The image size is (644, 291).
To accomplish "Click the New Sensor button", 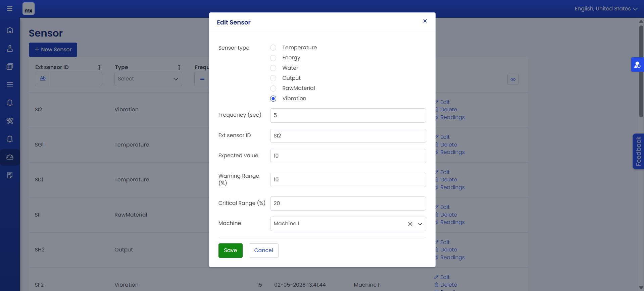I will [x=53, y=50].
